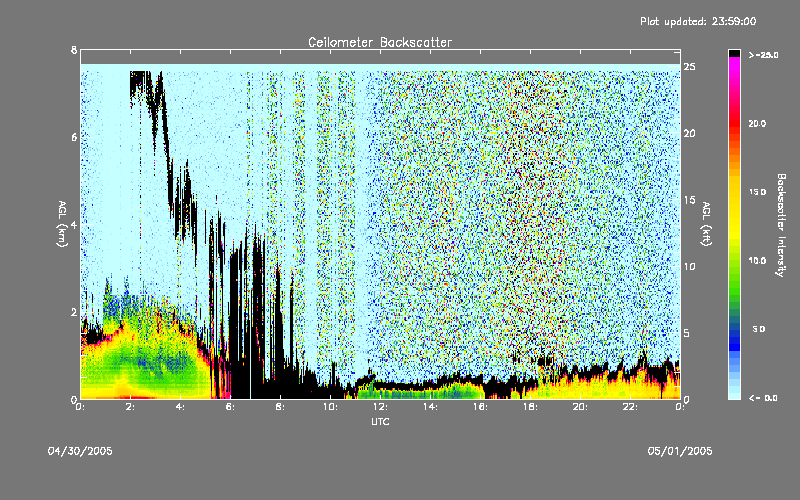Click the '12:' hour tick on UTC axis
800x500 pixels.
tap(380, 407)
